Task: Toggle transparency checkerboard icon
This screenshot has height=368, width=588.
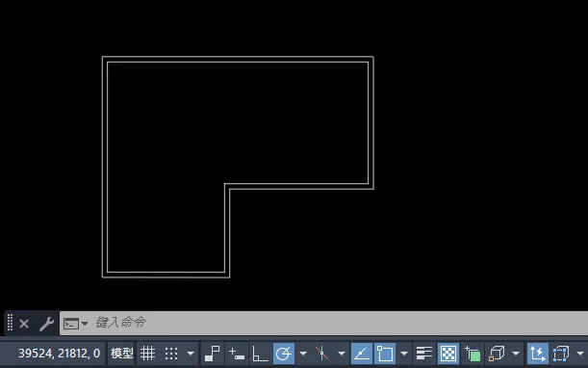Action: click(x=448, y=354)
